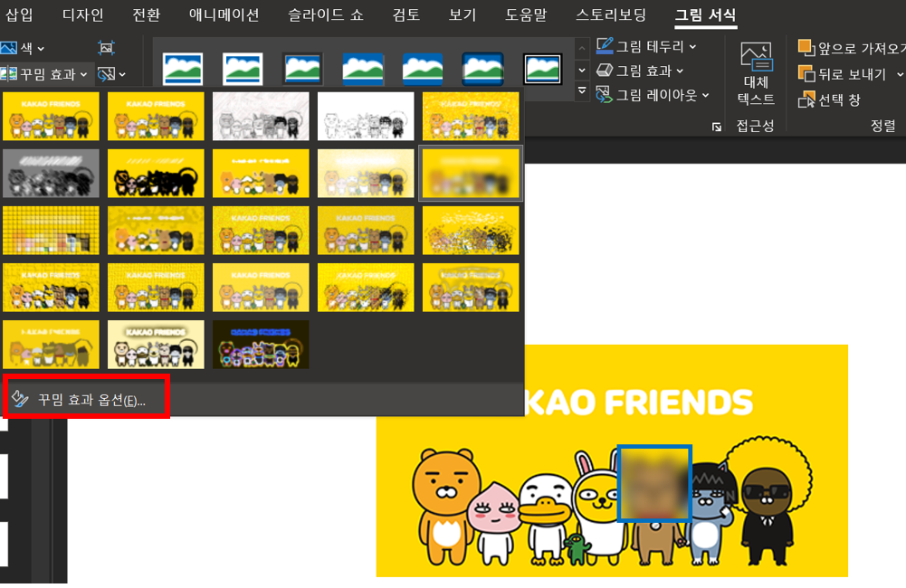Open the 전환 ribbon tab
The image size is (906, 588).
[147, 15]
